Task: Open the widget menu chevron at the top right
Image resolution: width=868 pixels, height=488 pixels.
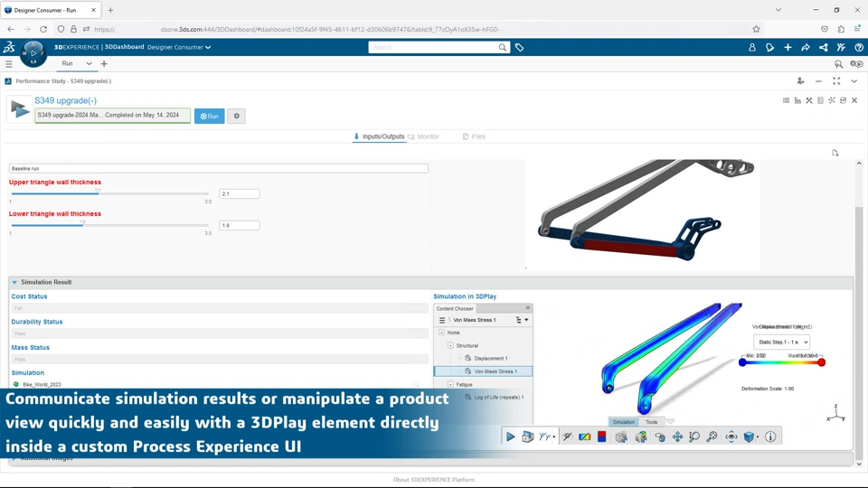Action: click(x=854, y=81)
